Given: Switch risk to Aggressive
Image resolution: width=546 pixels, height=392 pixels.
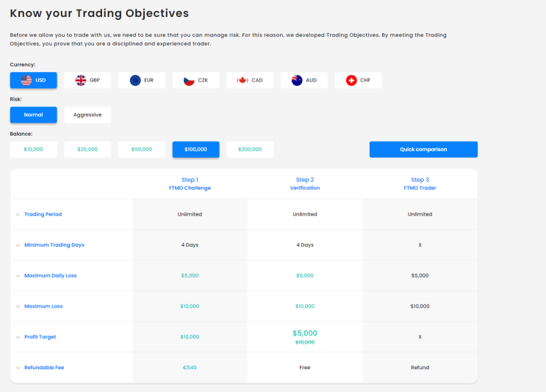Looking at the screenshot, I should [87, 115].
